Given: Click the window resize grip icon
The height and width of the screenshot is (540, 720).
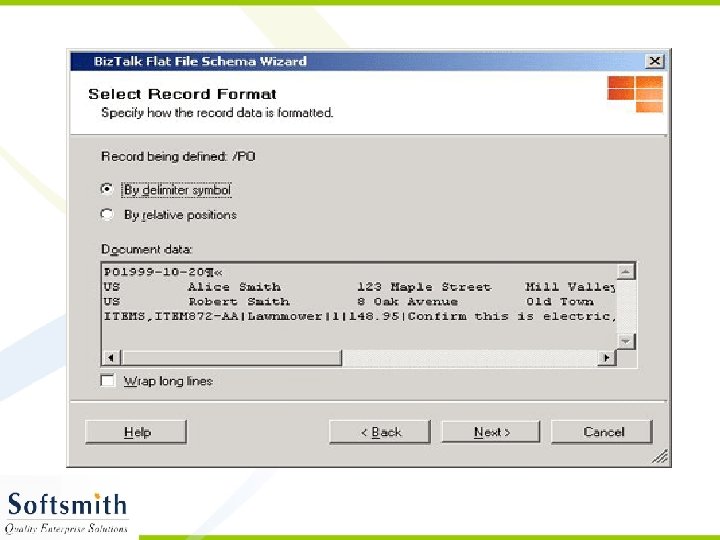Looking at the screenshot, I should 660,456.
